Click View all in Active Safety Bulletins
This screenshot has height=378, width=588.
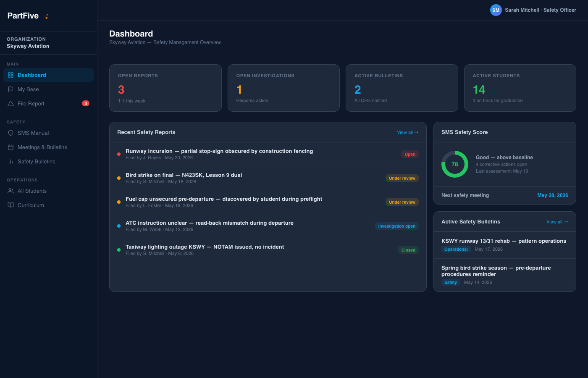point(557,222)
